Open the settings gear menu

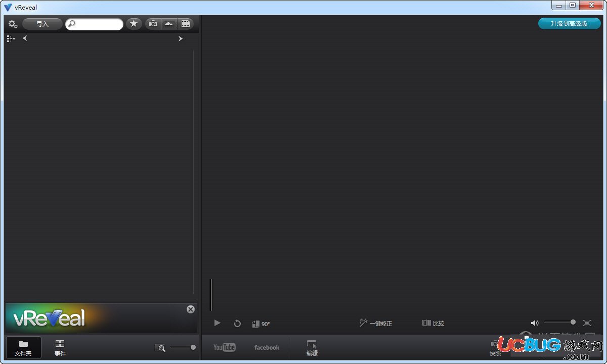point(13,24)
